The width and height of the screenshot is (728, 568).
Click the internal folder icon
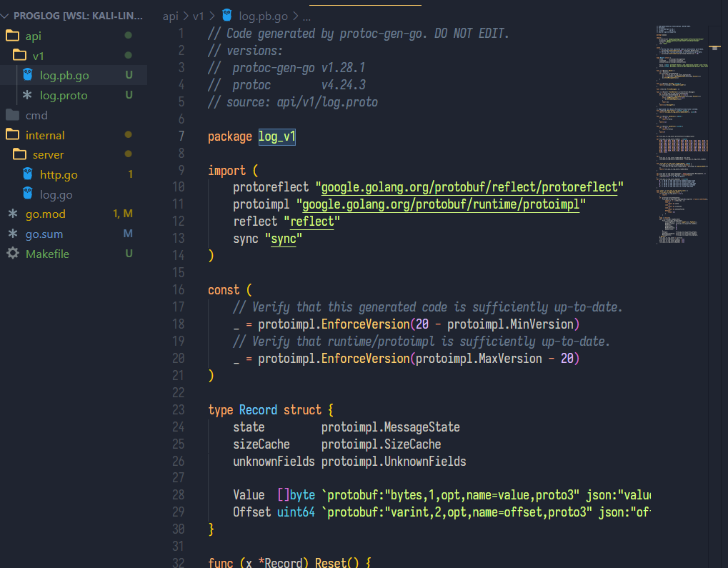14,134
